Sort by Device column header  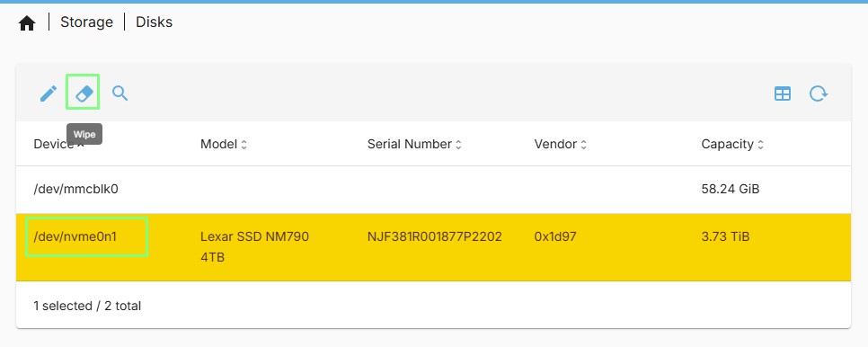58,145
